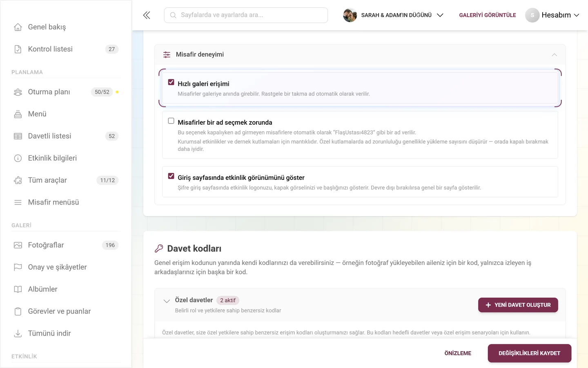Click the info circle icon beside Etkinlik bilgileri
Screen dimensions: 588x368
point(18,158)
